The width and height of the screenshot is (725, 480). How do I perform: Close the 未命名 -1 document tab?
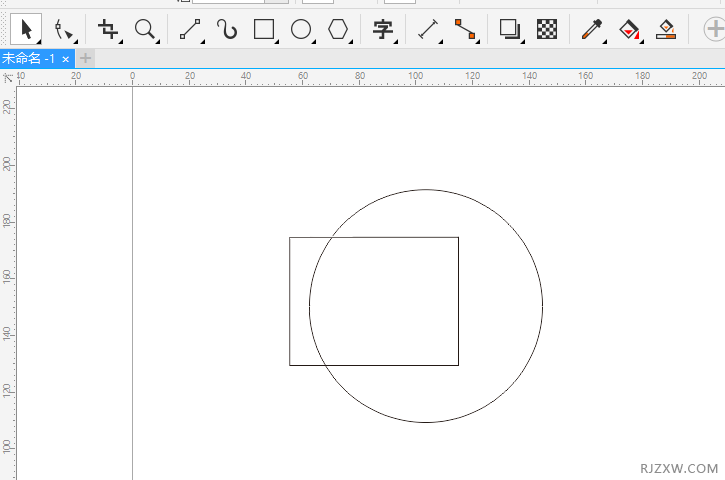[66, 59]
